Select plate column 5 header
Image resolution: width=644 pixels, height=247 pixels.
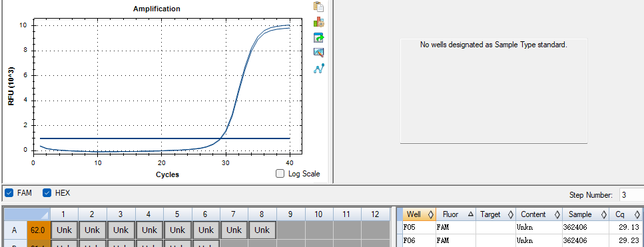177,214
